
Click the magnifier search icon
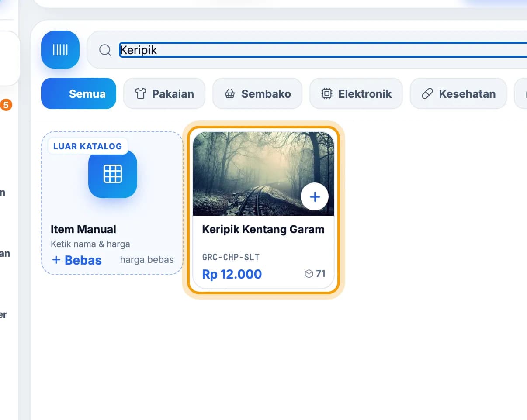105,50
